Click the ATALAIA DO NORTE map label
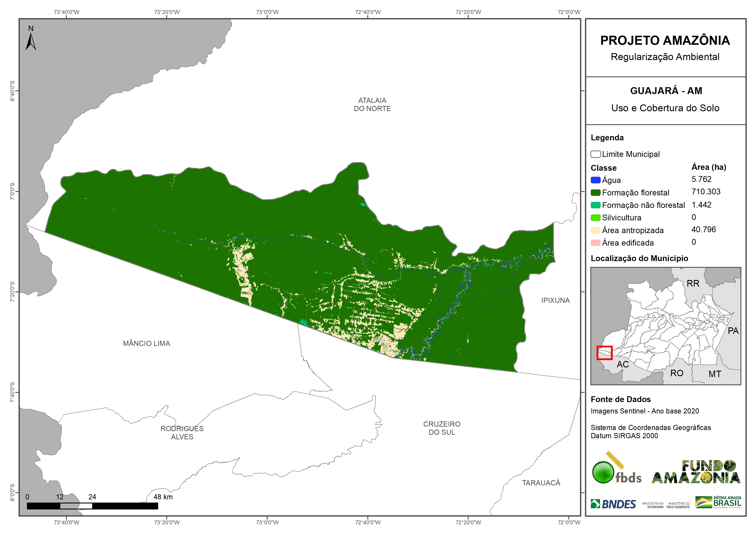 click(x=372, y=104)
